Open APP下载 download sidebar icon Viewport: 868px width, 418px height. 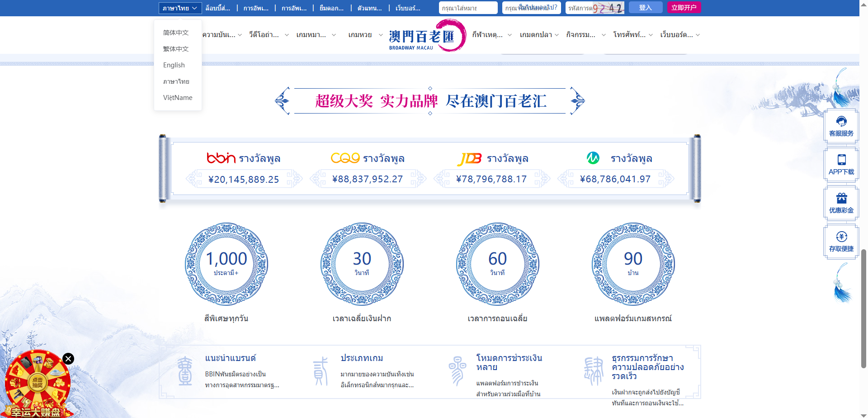click(x=841, y=165)
